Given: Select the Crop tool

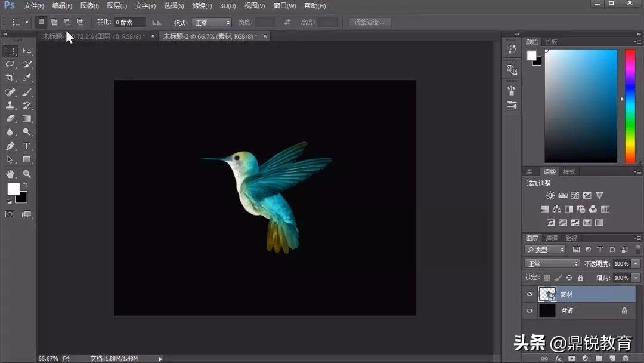Looking at the screenshot, I should click(10, 78).
